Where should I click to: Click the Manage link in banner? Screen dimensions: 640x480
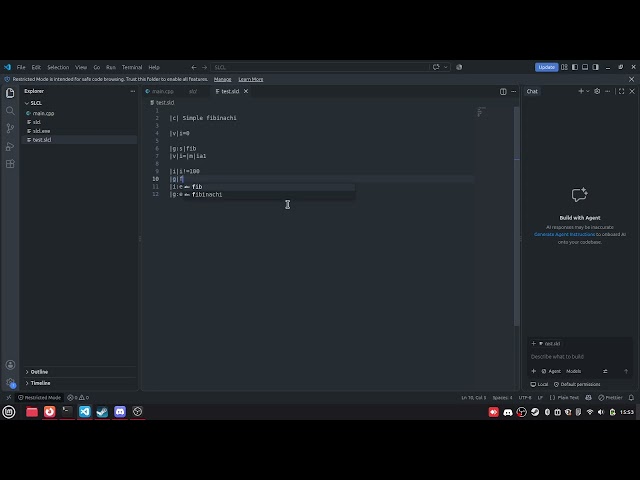(x=222, y=79)
